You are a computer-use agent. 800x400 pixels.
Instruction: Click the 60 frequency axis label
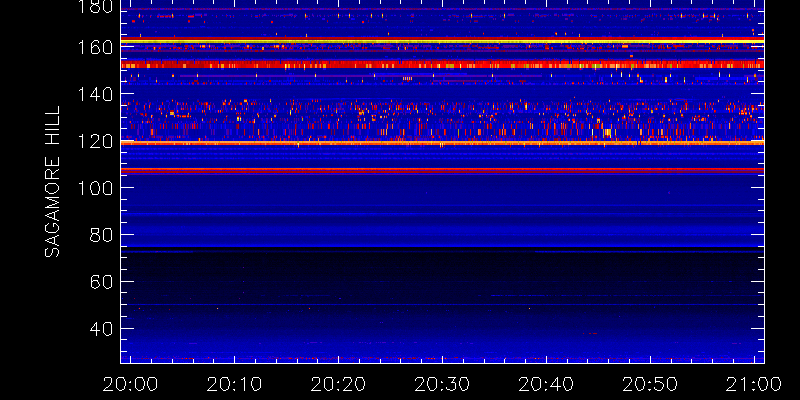click(x=102, y=282)
